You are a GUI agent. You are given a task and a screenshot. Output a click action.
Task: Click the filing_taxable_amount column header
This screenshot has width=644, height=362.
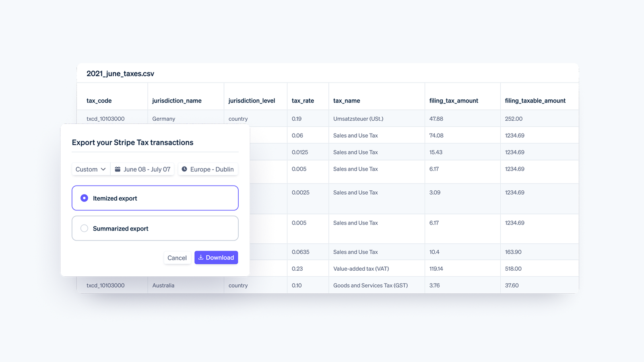coord(535,101)
